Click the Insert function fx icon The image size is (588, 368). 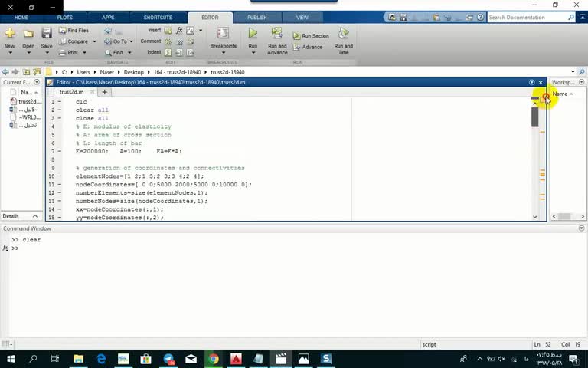click(179, 31)
